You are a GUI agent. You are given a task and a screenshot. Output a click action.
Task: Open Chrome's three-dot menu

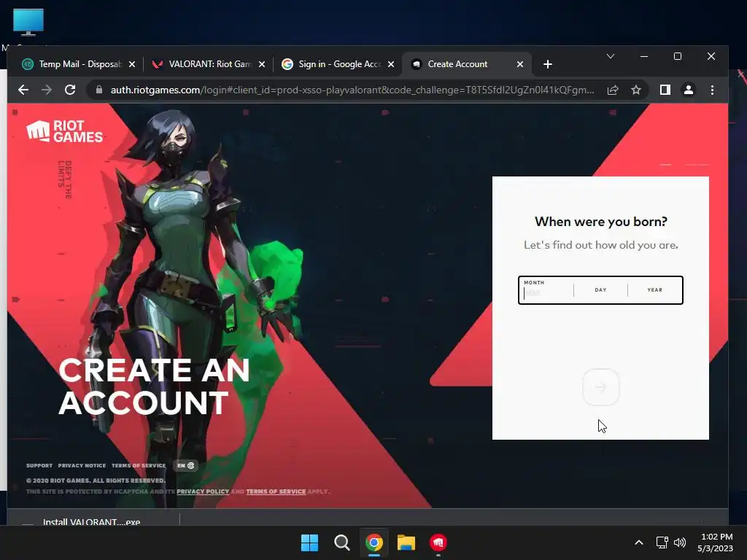point(712,90)
